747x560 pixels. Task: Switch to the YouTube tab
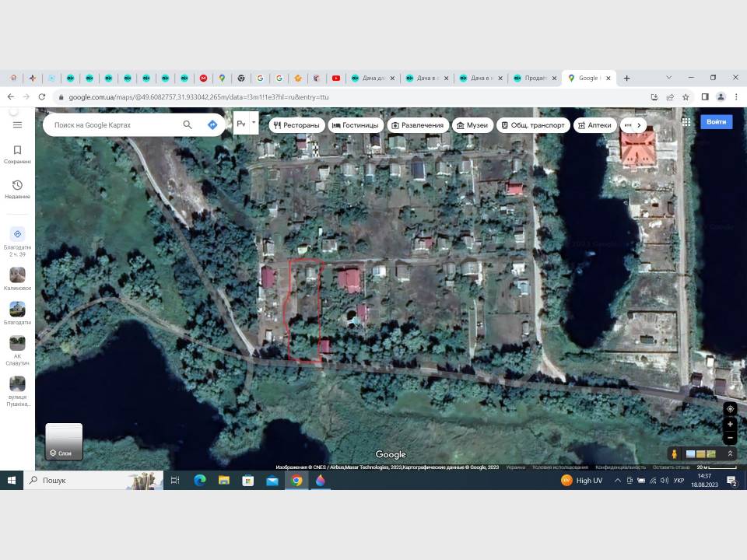point(336,78)
